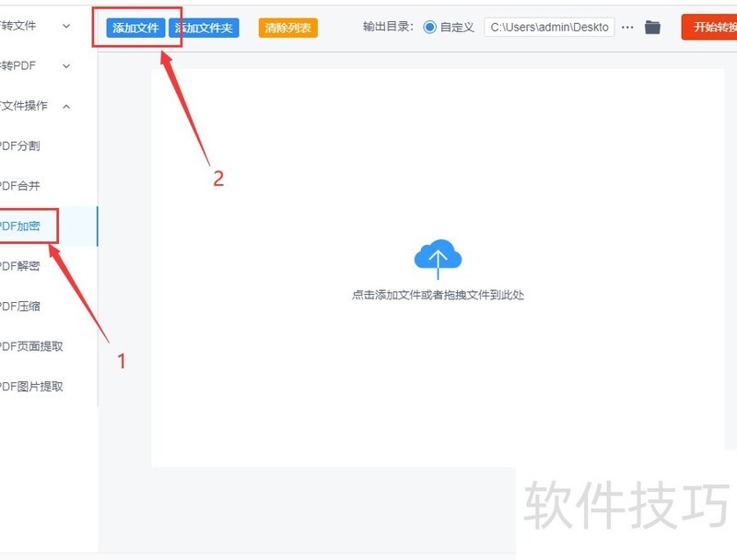Image resolution: width=737 pixels, height=560 pixels.
Task: Click the ellipsis icon next to output directory
Action: tap(627, 27)
